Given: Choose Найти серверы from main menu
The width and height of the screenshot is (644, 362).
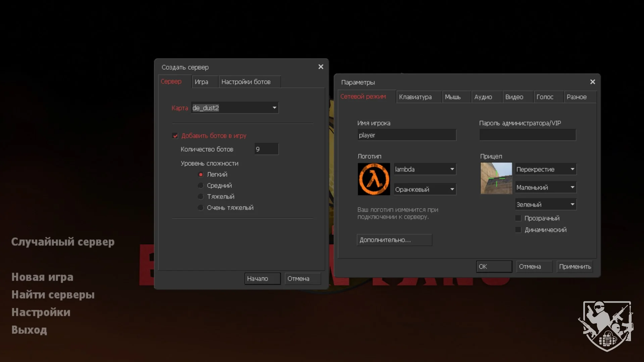Looking at the screenshot, I should pos(53,295).
